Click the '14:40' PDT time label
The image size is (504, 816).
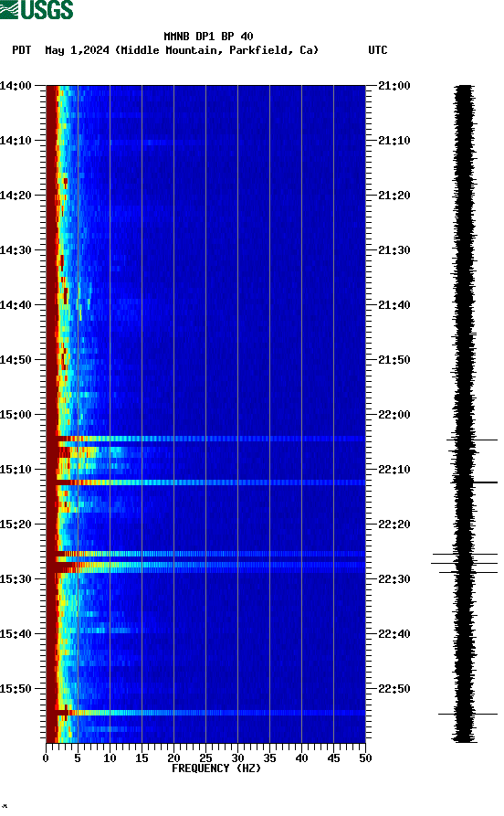[x=16, y=305]
